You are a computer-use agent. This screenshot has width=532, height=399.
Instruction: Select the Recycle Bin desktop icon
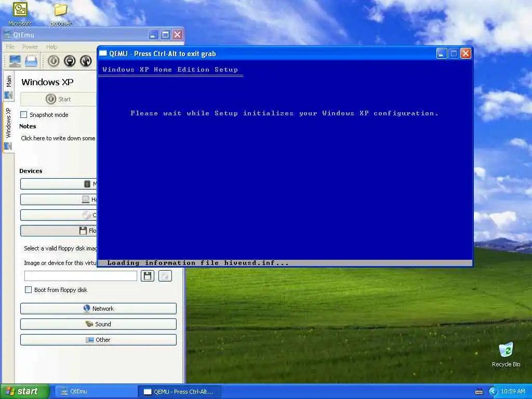[506, 354]
